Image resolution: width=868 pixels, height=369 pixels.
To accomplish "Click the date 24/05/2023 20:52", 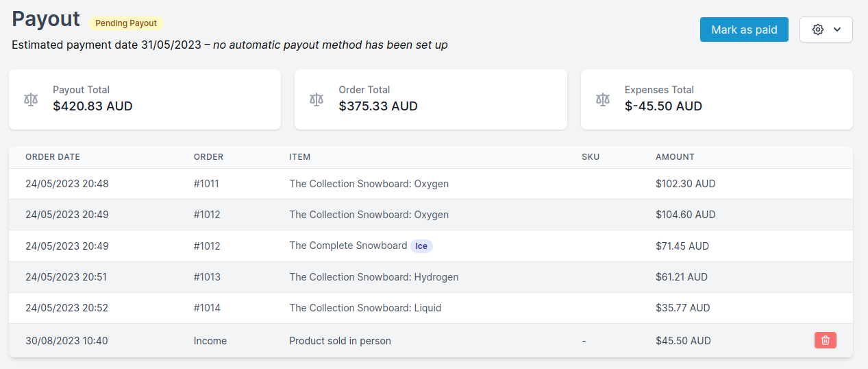I will (x=67, y=308).
